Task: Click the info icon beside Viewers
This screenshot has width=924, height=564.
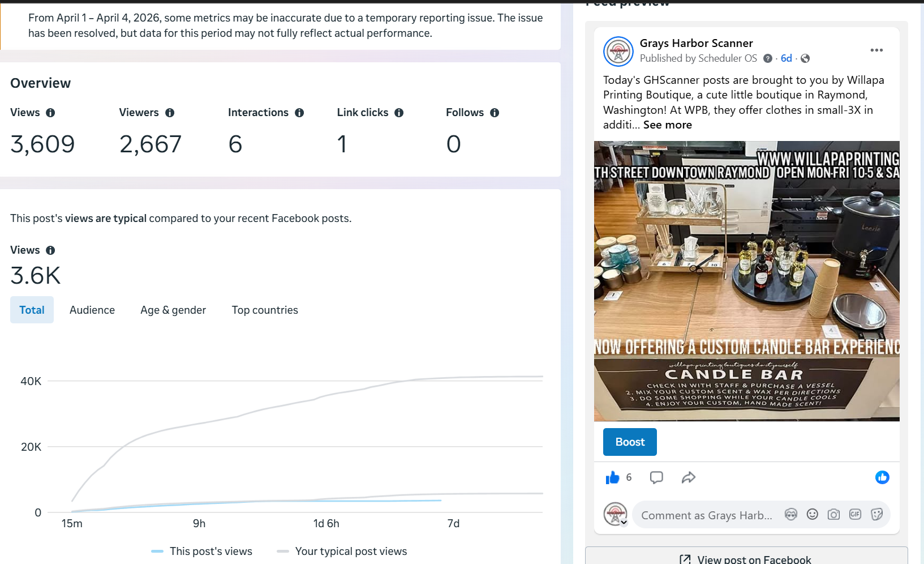Action: (170, 113)
